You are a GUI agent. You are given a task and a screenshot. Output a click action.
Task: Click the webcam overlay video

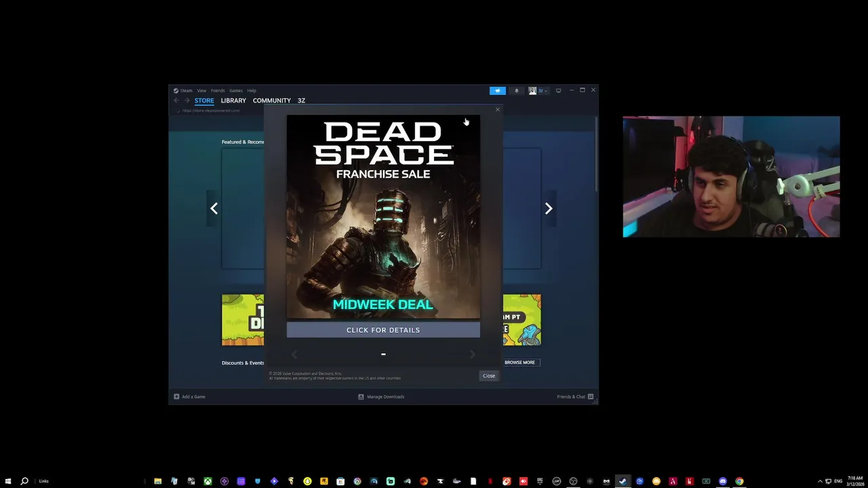click(x=731, y=177)
